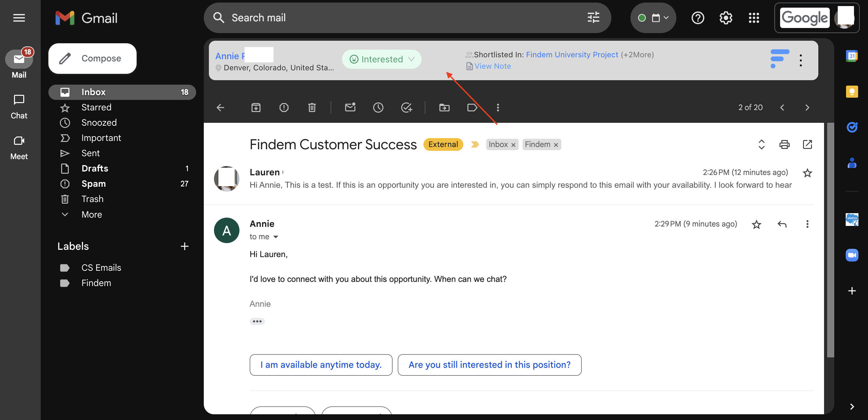Report this email as spam

pyautogui.click(x=284, y=108)
